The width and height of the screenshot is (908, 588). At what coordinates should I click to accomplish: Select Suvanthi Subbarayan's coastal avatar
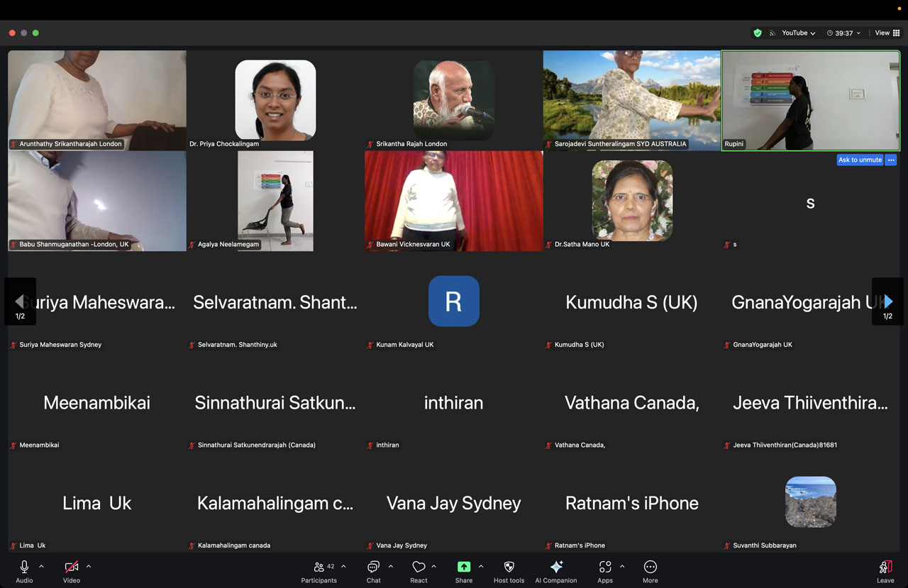pos(811,502)
